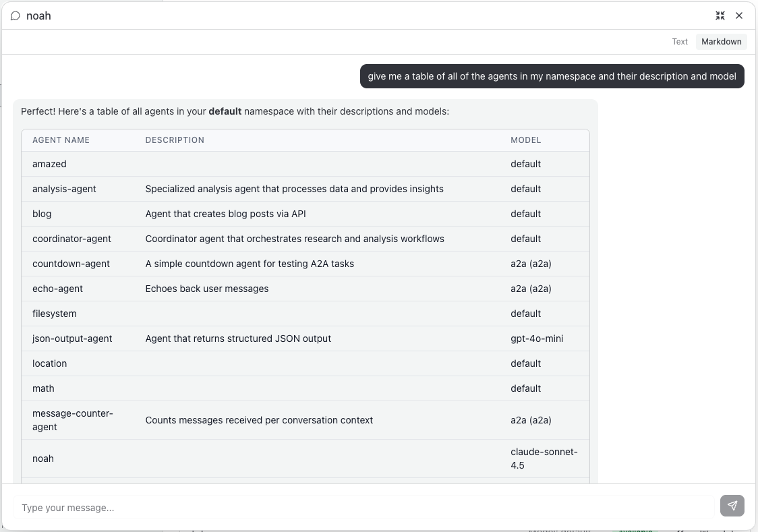The width and height of the screenshot is (758, 532).
Task: Open the analysis-agent table row
Action: (303, 189)
